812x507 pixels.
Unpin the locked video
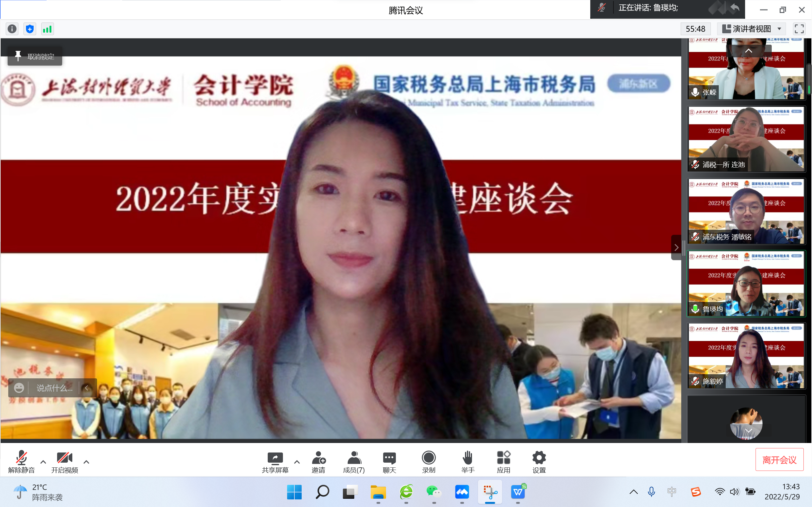(35, 56)
